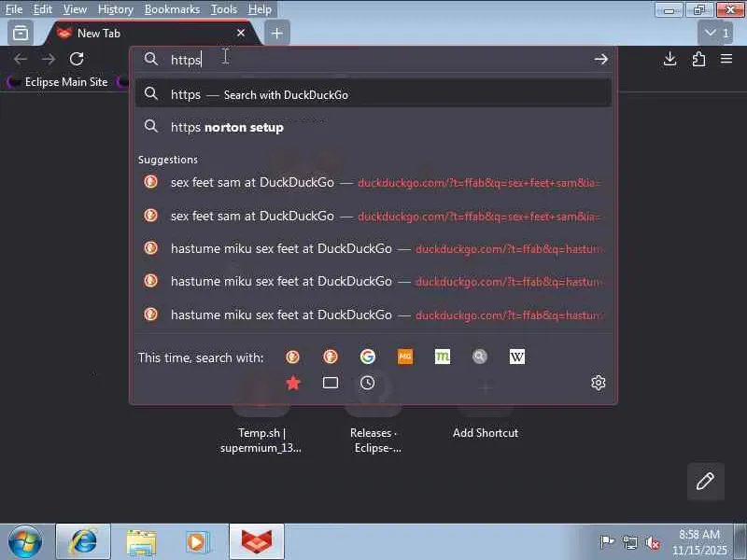Open the Bookmarks menu
This screenshot has height=560, width=747.
click(x=172, y=9)
